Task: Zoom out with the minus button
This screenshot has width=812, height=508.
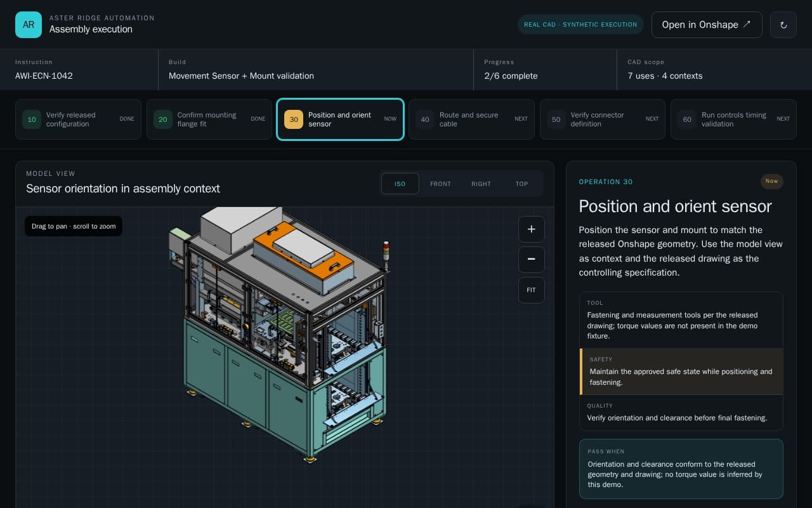Action: pyautogui.click(x=532, y=260)
